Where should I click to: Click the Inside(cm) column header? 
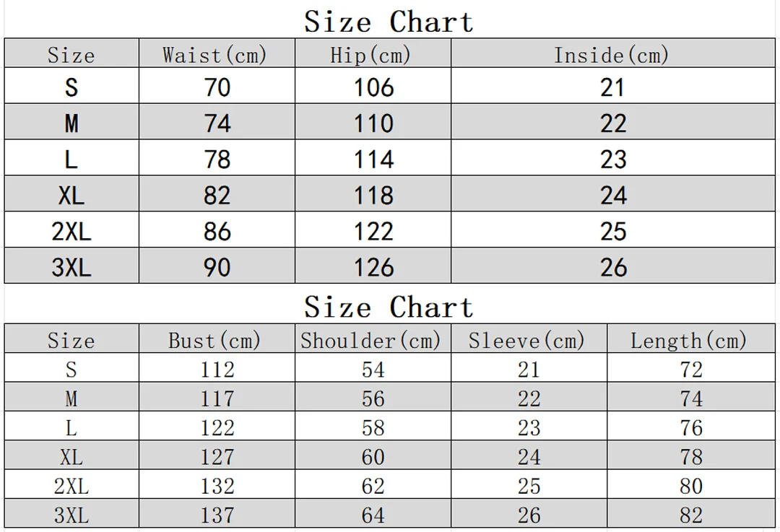click(612, 55)
